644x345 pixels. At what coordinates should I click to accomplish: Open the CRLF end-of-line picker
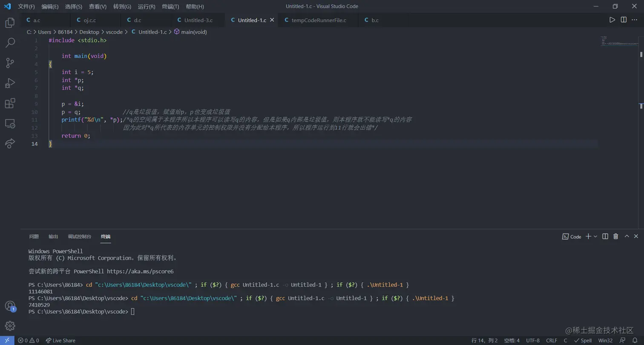click(x=552, y=340)
